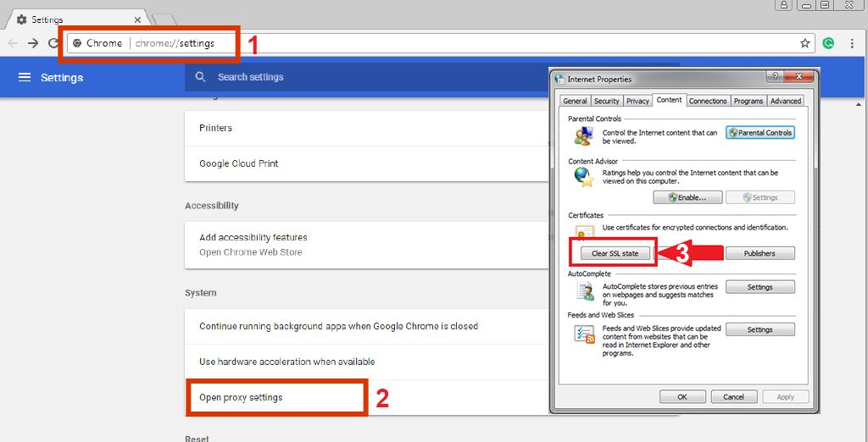868x442 pixels.
Task: Switch to the Advanced tab
Action: [786, 101]
